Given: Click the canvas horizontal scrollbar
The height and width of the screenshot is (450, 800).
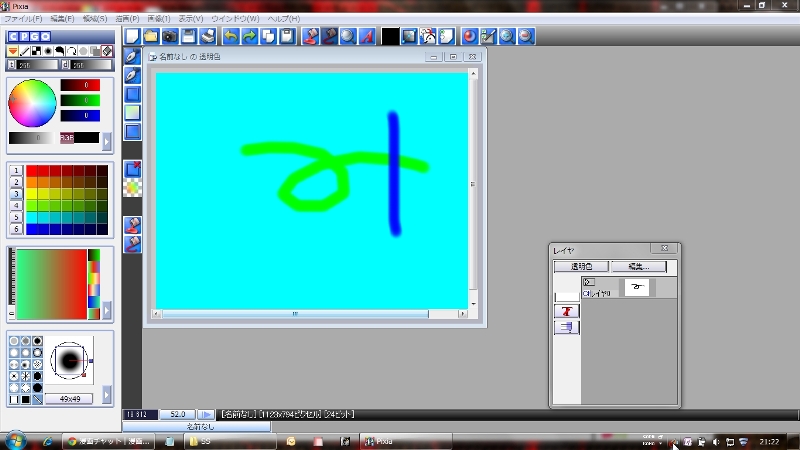Looking at the screenshot, I should click(x=310, y=314).
